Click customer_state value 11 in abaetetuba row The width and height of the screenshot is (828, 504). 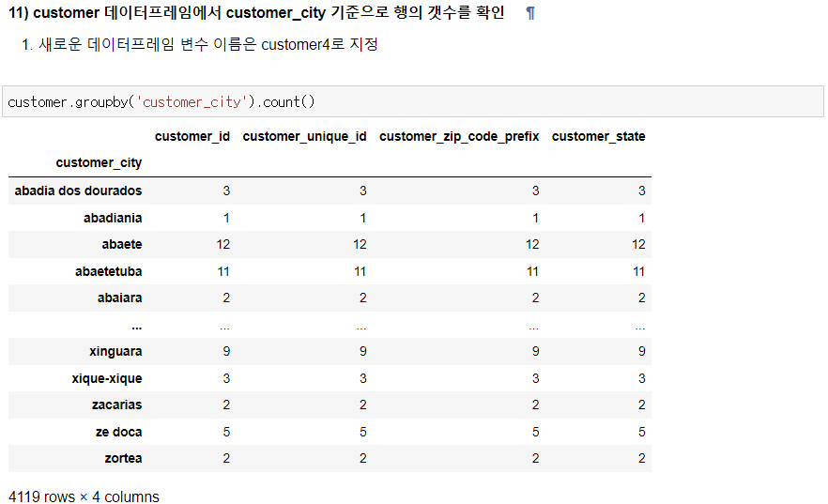coord(639,272)
